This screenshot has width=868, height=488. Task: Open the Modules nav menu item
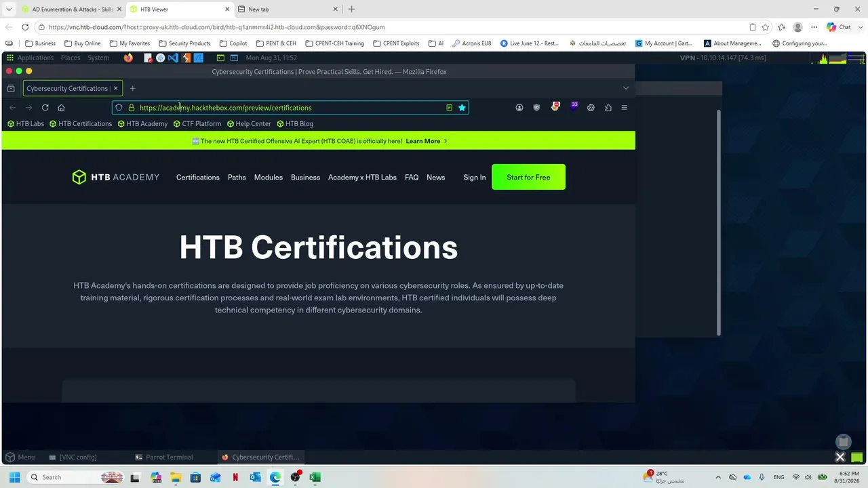(269, 178)
